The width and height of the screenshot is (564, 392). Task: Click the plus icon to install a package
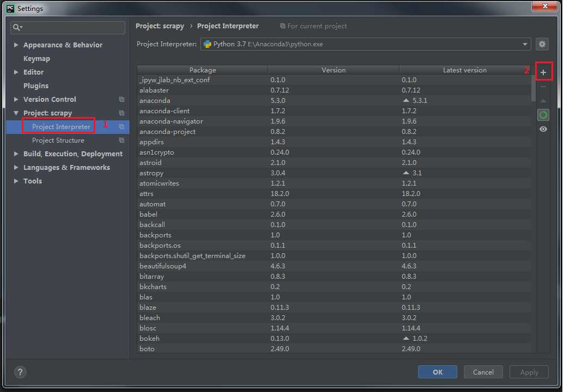(543, 72)
